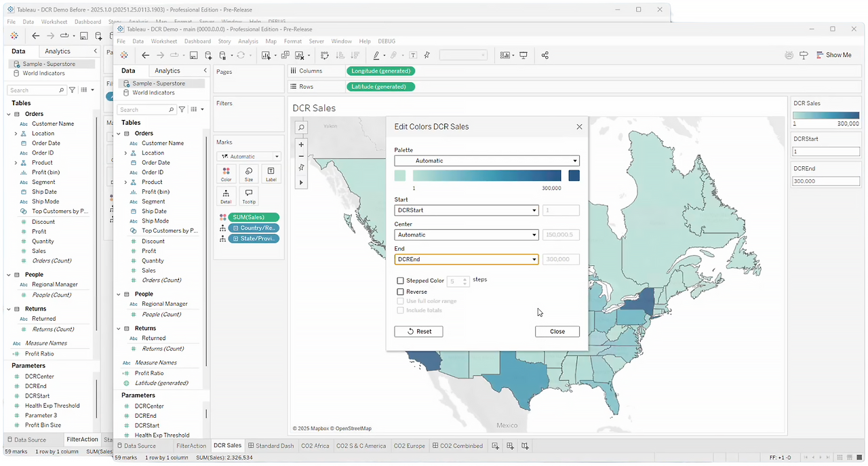Click the Presentation Mode icon
868x466 pixels.
tap(524, 55)
